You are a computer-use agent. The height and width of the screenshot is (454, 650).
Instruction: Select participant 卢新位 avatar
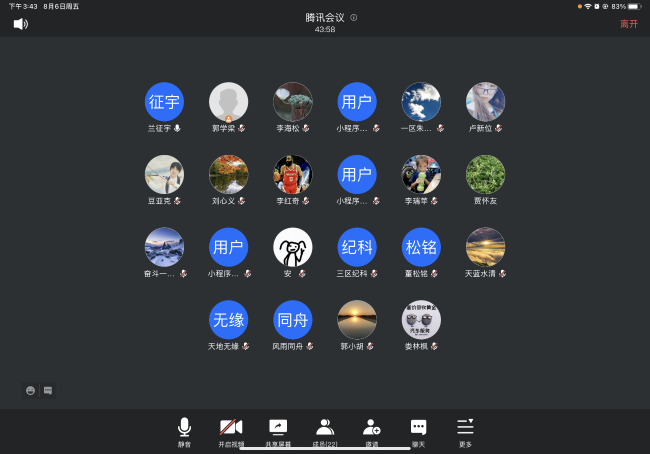click(x=485, y=102)
